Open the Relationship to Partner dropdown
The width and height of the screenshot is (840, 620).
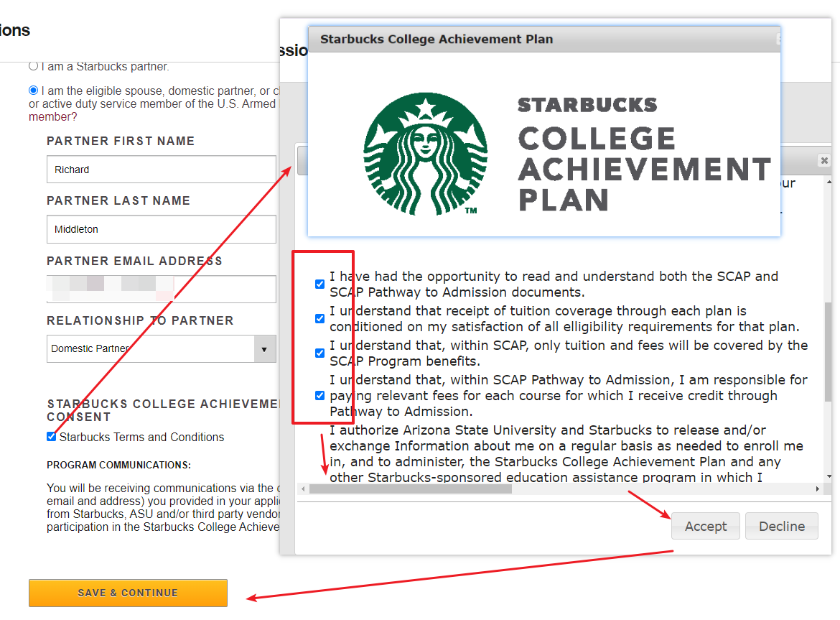coord(162,349)
